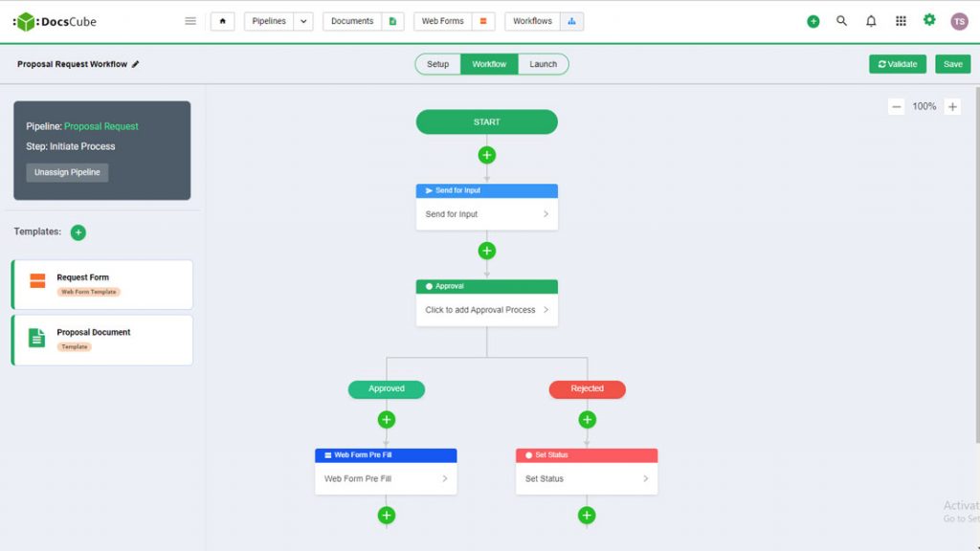980x551 pixels.
Task: Open the search magnifier icon
Action: 841,21
